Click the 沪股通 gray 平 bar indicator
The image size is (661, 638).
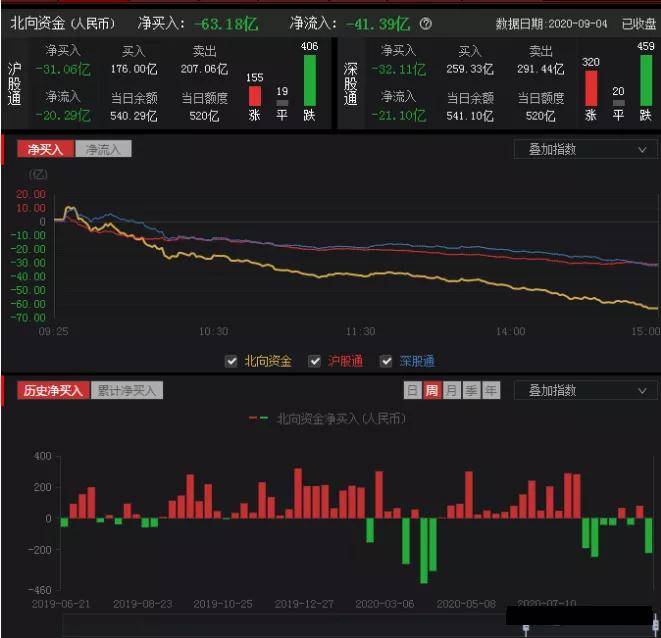(x=282, y=103)
